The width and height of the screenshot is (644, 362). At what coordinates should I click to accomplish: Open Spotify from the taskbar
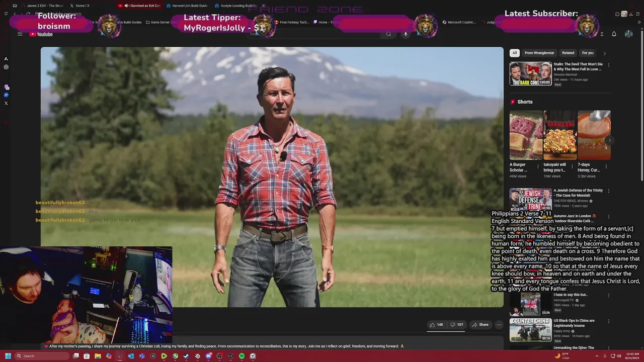242,356
